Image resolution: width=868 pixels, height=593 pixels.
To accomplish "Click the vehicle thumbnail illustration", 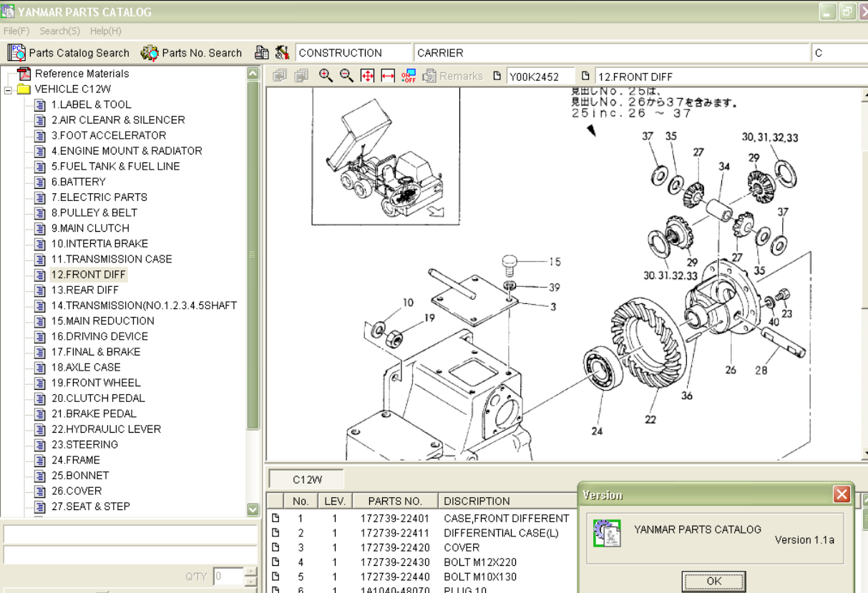I will click(385, 156).
